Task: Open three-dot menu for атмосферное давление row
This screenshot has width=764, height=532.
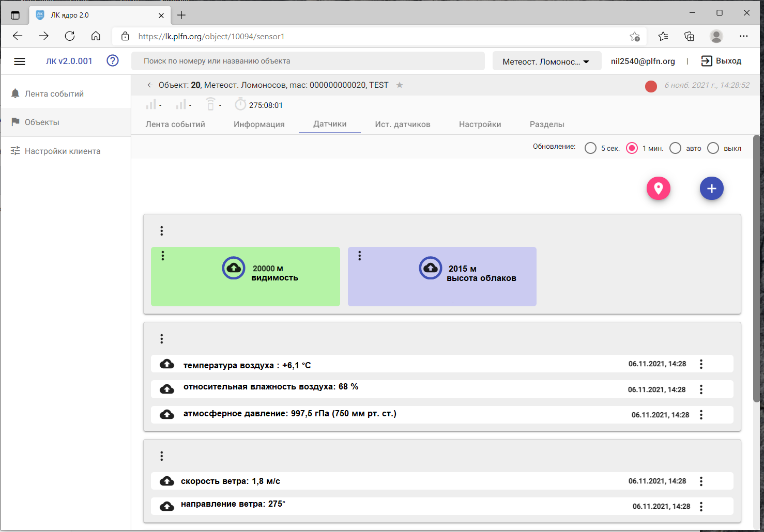Action: pos(701,415)
